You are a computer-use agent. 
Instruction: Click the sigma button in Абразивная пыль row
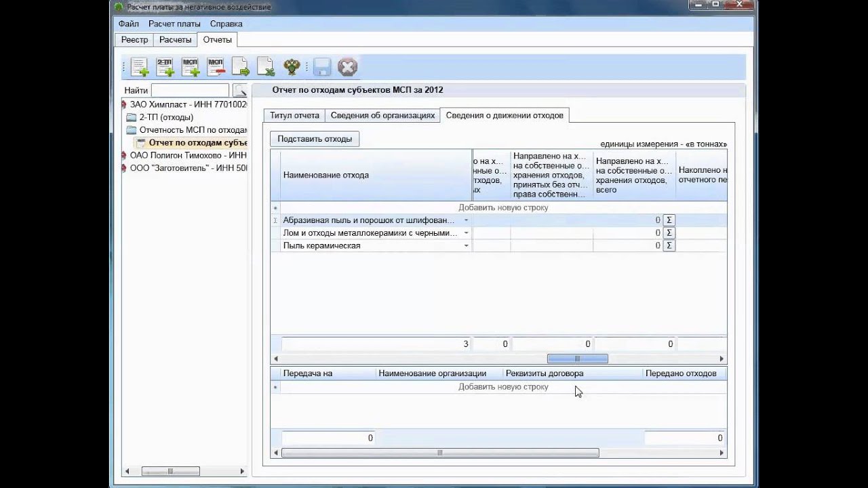coord(669,220)
